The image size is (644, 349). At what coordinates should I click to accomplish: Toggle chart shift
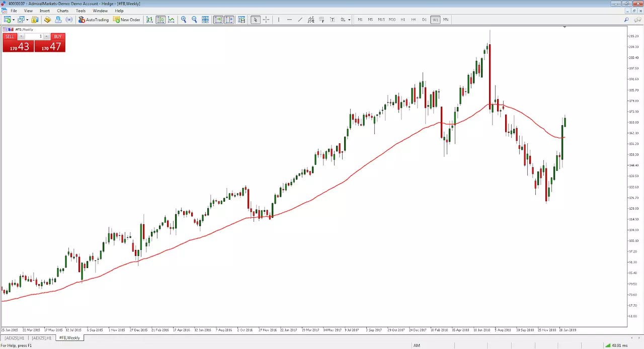(229, 20)
